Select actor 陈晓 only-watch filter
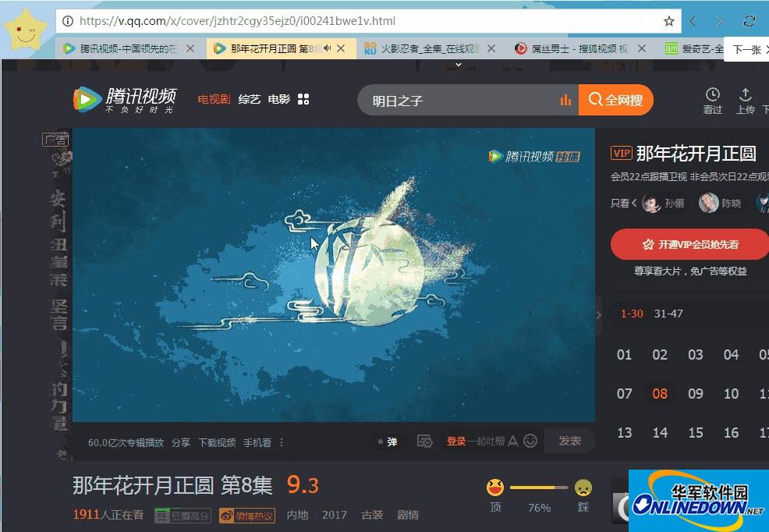769x532 pixels. click(x=720, y=203)
